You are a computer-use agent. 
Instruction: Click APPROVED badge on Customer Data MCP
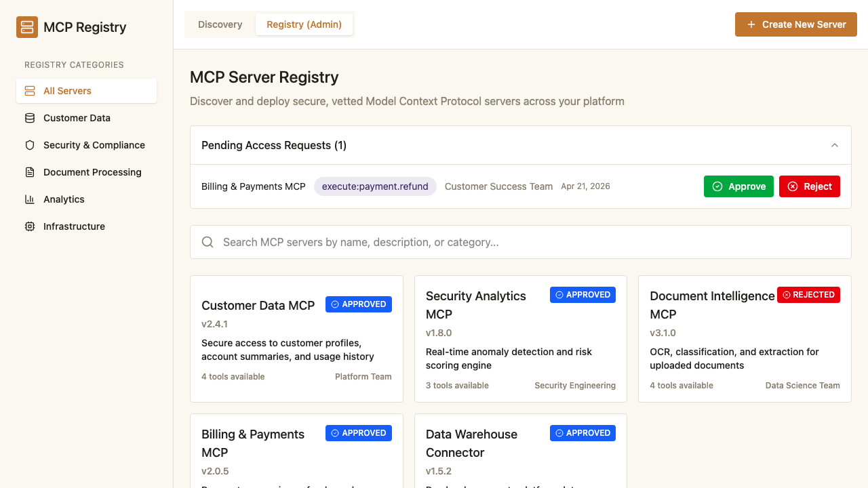coord(359,304)
